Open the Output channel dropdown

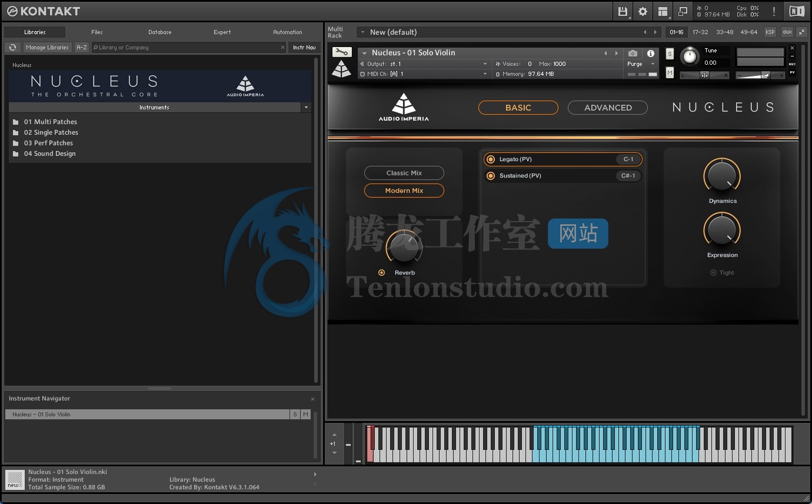click(x=485, y=64)
